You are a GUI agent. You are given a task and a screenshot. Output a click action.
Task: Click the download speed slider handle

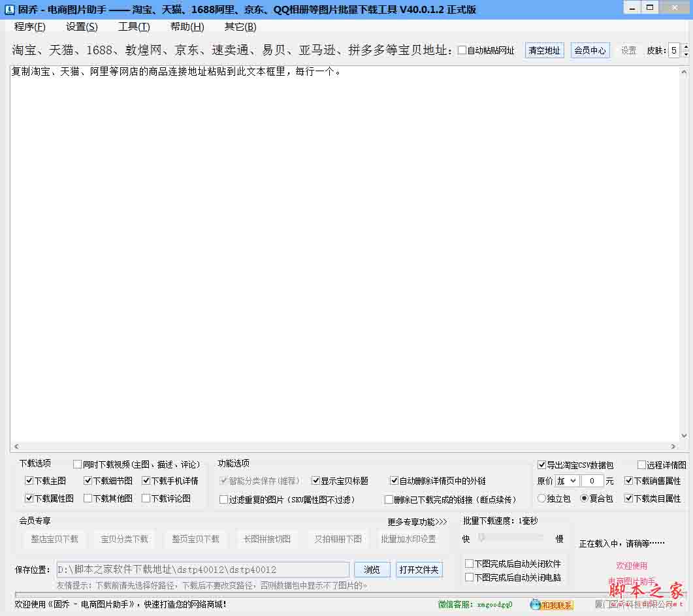(x=481, y=538)
